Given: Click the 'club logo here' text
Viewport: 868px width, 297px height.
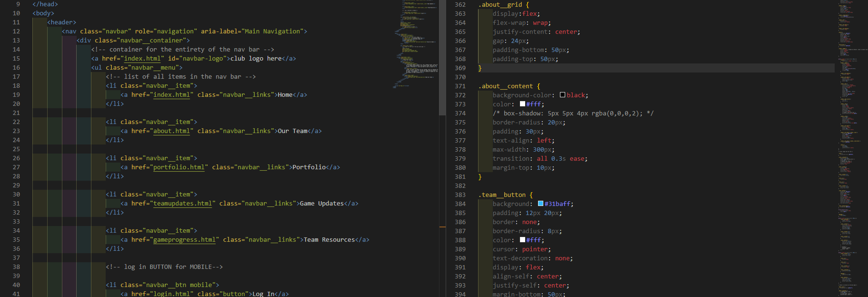Looking at the screenshot, I should pyautogui.click(x=256, y=59).
